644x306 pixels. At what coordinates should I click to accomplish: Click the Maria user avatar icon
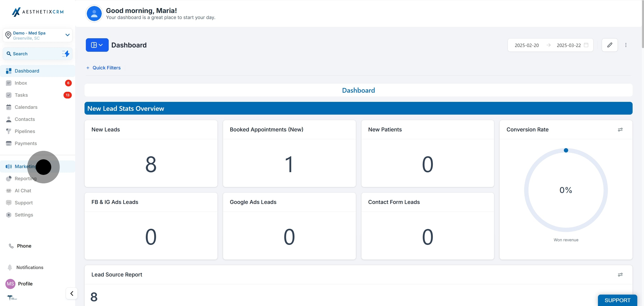(94, 14)
